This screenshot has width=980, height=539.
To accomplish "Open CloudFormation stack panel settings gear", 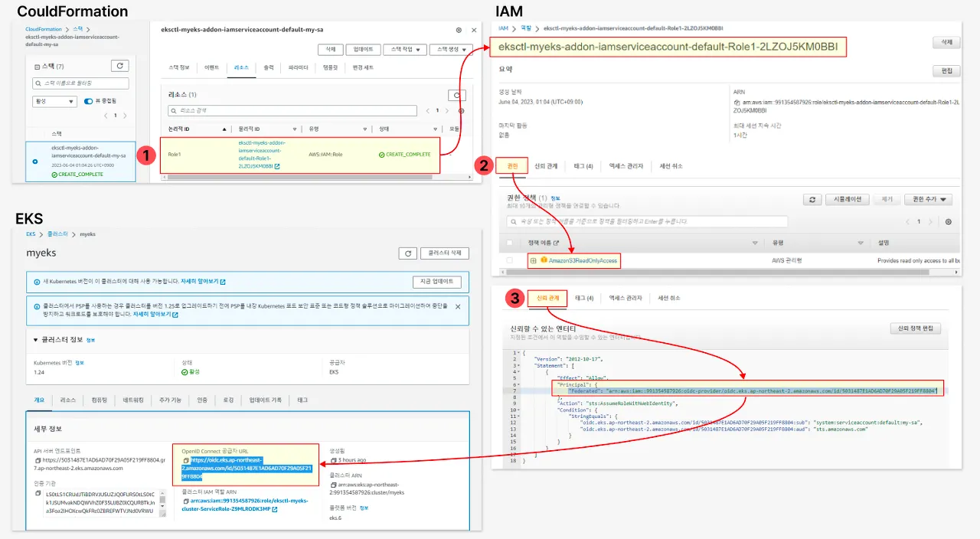I will pos(459,30).
